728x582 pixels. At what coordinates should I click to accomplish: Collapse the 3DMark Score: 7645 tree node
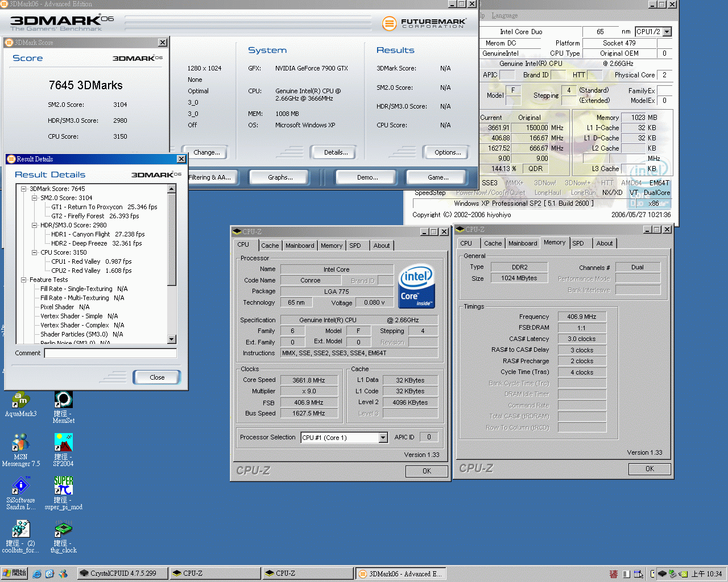tap(24, 189)
